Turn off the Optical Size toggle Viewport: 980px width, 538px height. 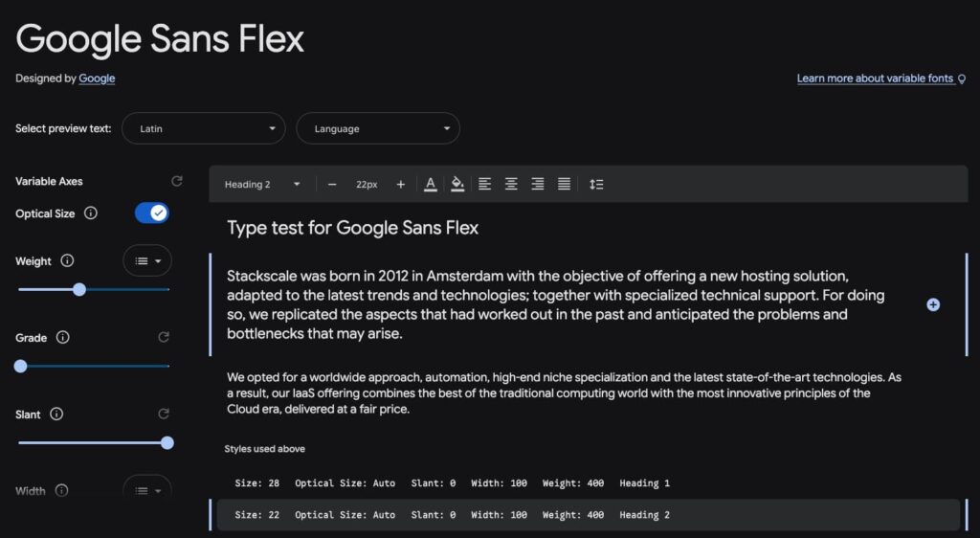151,213
